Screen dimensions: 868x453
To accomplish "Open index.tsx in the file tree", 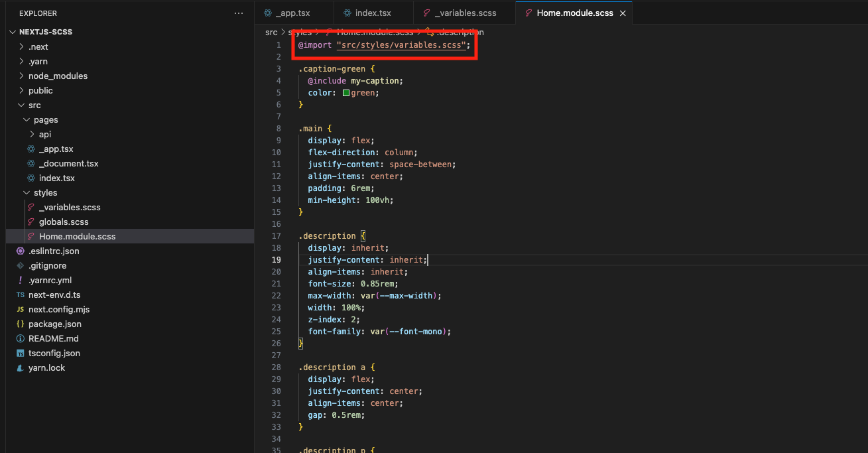I will click(x=56, y=178).
